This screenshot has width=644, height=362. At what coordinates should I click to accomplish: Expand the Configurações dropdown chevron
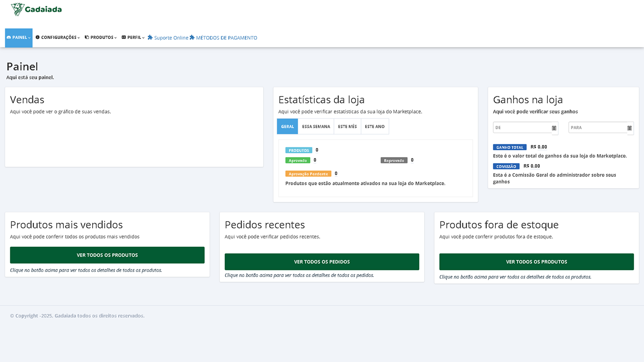(x=79, y=38)
